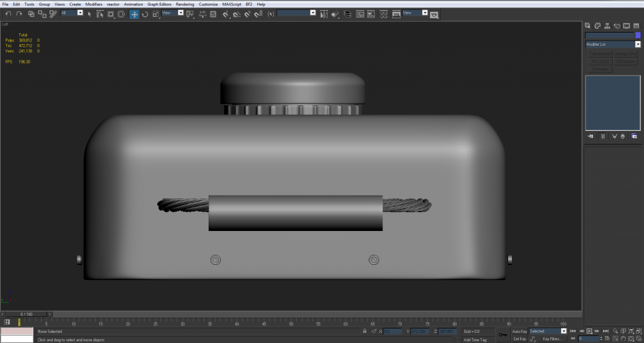
Task: Open the Modifiers menu
Action: [x=94, y=4]
